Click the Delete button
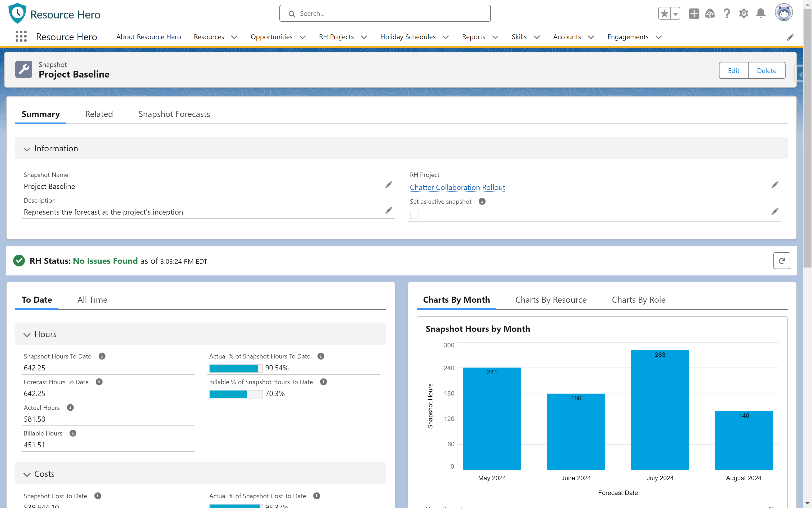The image size is (812, 508). 767,71
